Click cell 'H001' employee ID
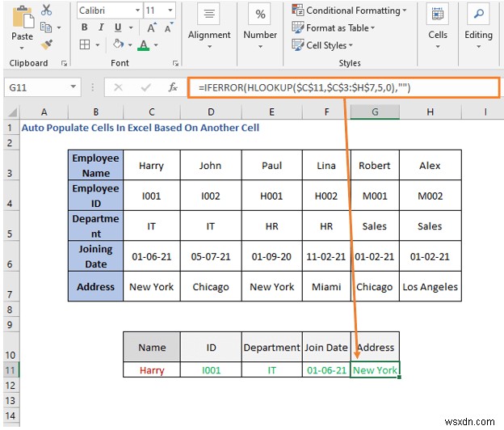The height and width of the screenshot is (430, 504). pos(271,196)
